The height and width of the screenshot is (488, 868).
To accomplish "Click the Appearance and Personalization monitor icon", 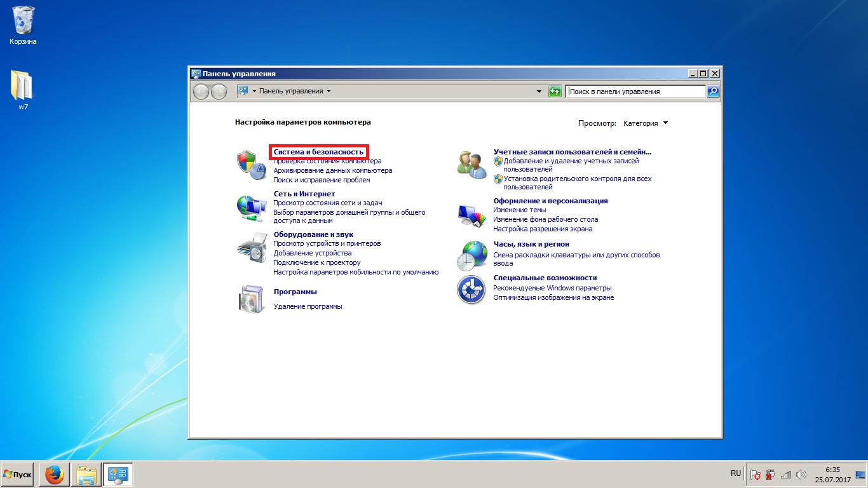I will pos(472,215).
